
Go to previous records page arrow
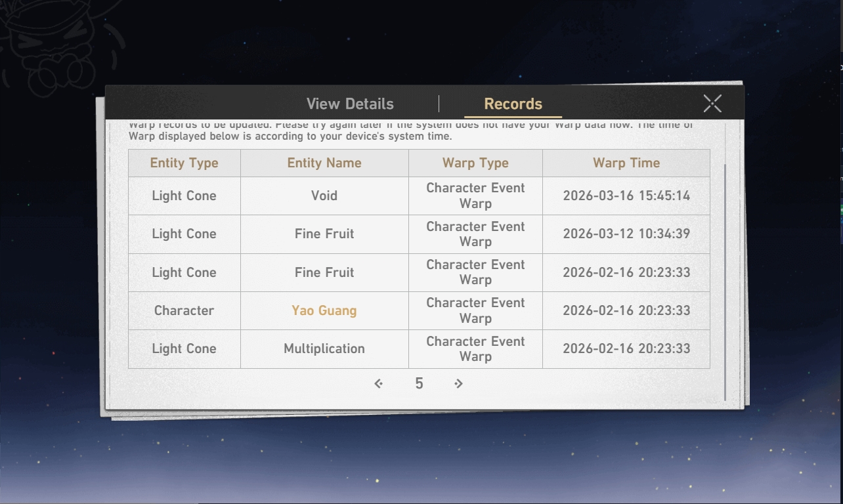(378, 383)
